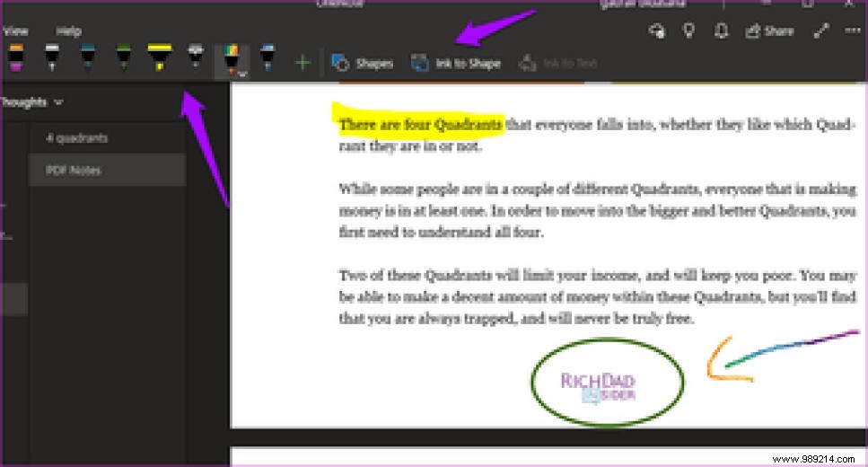Add a new pen with the green plus
Viewport: 868px width, 467px height.
(302, 63)
